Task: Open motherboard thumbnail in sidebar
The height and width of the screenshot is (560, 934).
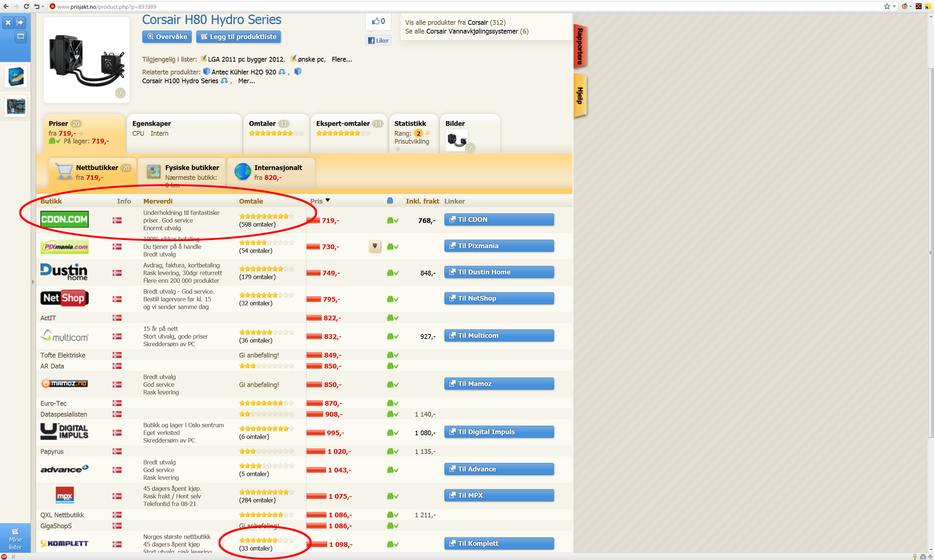Action: coord(15,107)
